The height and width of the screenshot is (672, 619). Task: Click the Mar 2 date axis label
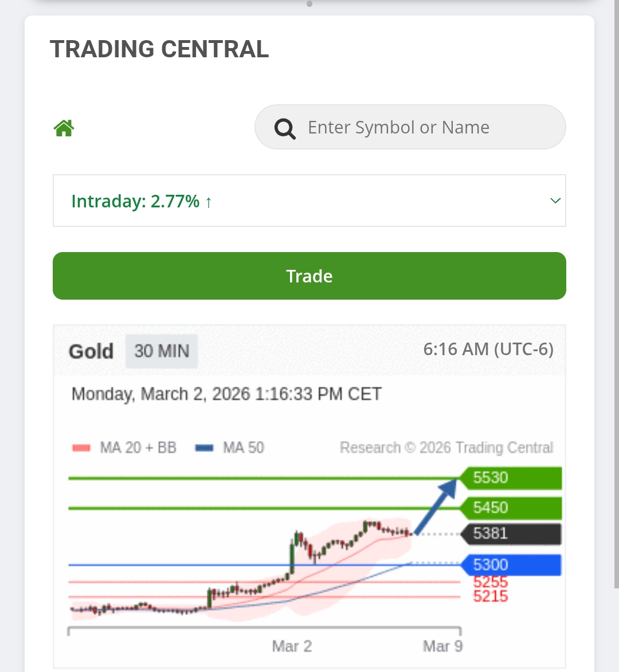click(292, 646)
